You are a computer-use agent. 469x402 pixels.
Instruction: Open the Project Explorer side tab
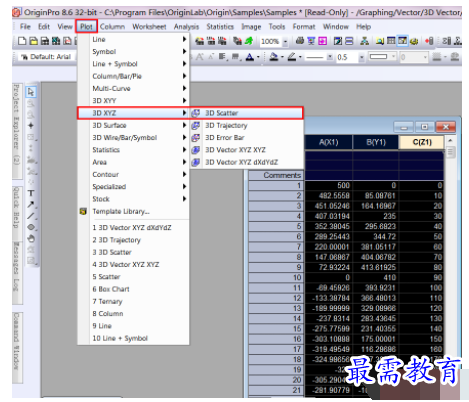pyautogui.click(x=17, y=131)
